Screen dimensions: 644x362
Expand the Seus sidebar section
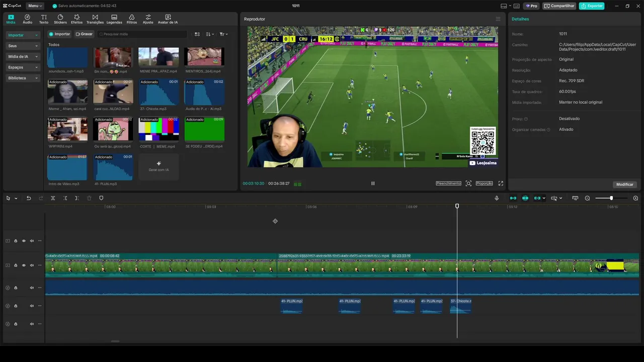click(23, 46)
